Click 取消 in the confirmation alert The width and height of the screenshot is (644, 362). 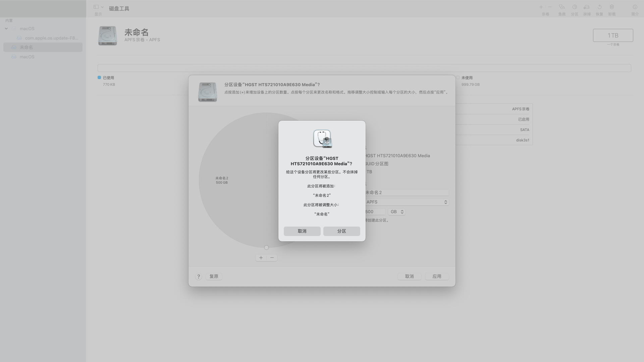302,231
